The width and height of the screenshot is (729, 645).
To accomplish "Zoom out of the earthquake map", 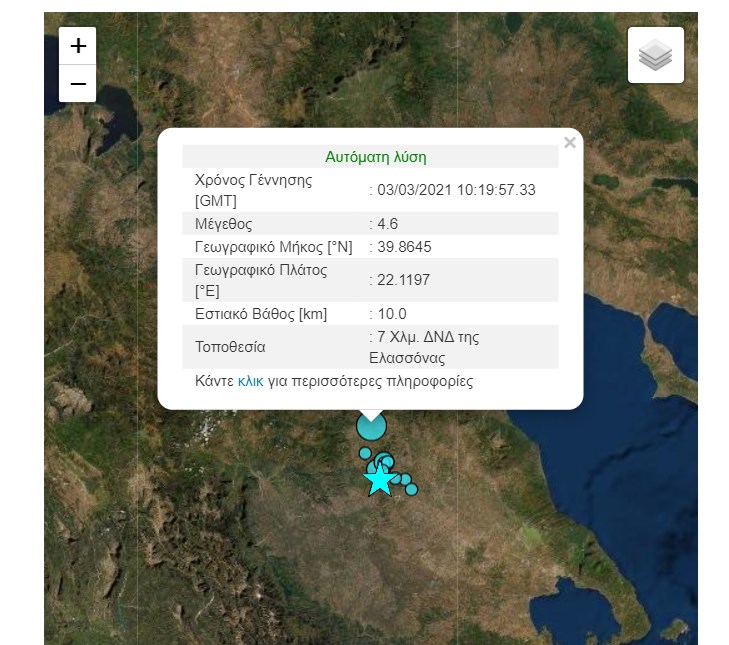I will coord(78,83).
